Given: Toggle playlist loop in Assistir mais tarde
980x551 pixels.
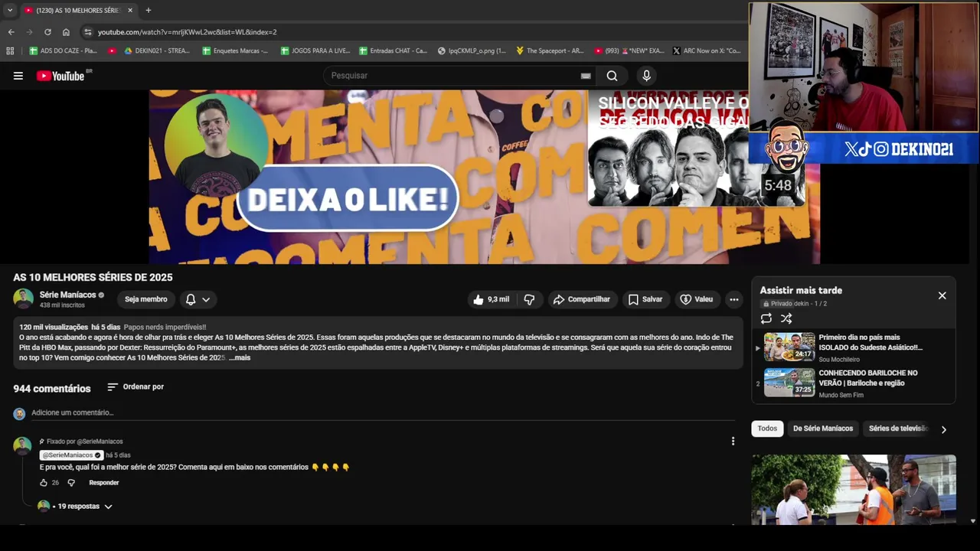Looking at the screenshot, I should coord(766,318).
